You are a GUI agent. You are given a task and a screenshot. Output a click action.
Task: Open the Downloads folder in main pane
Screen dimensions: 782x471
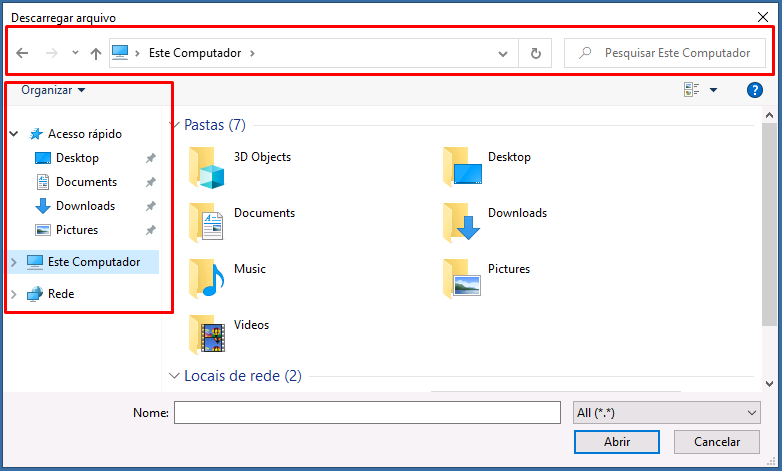coord(462,223)
